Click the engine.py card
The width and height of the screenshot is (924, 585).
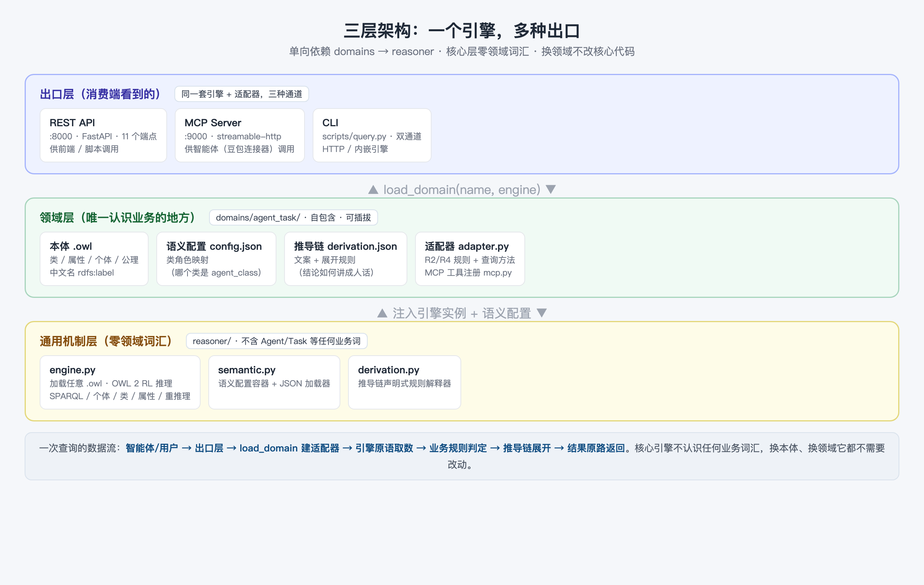tap(120, 382)
